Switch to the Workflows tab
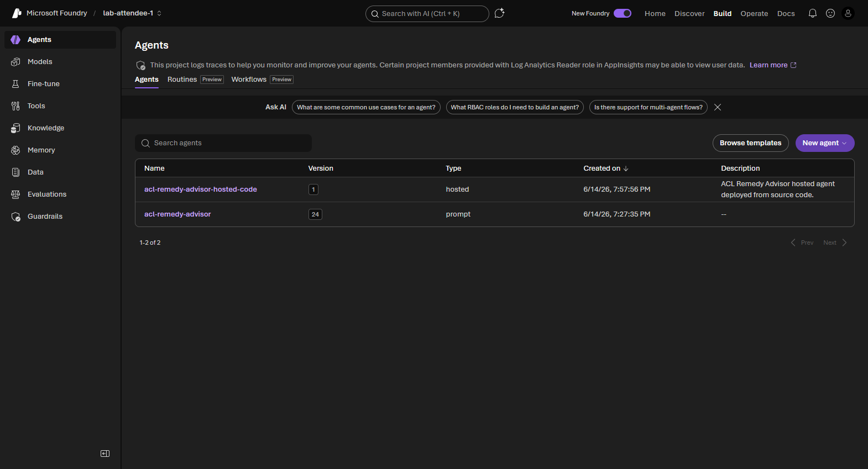This screenshot has width=868, height=469. click(262, 80)
